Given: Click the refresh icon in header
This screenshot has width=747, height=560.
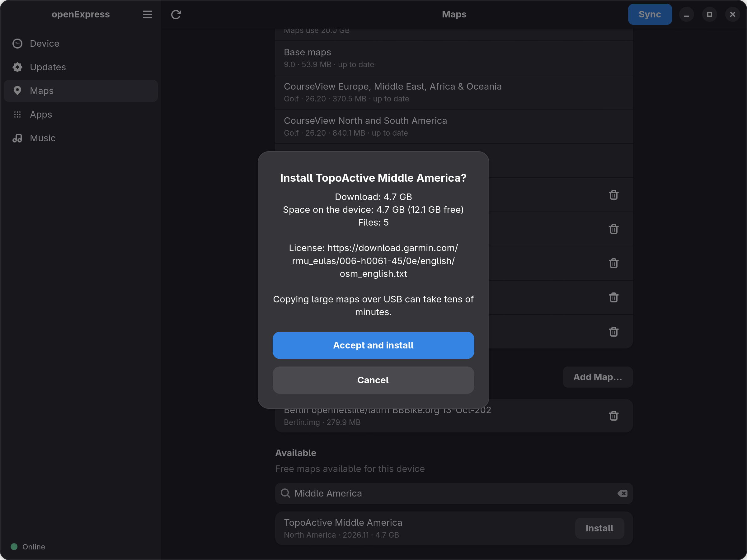Looking at the screenshot, I should 176,15.
